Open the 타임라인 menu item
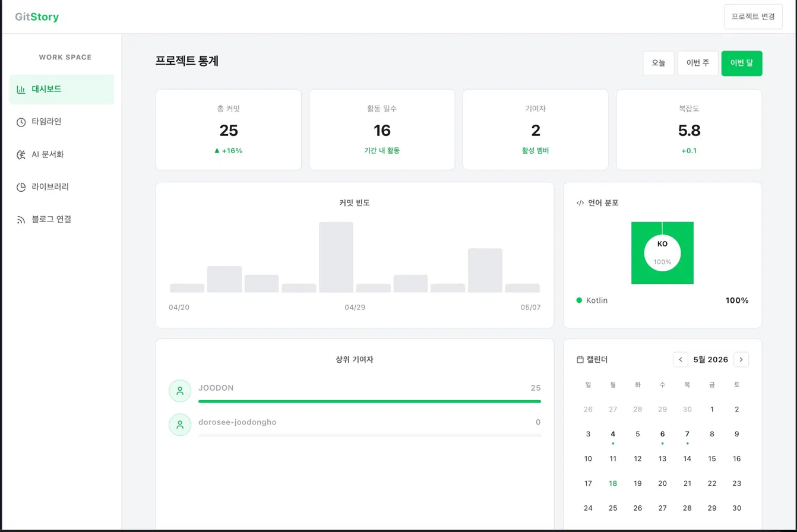Screen dimensions: 797x532 62,122
